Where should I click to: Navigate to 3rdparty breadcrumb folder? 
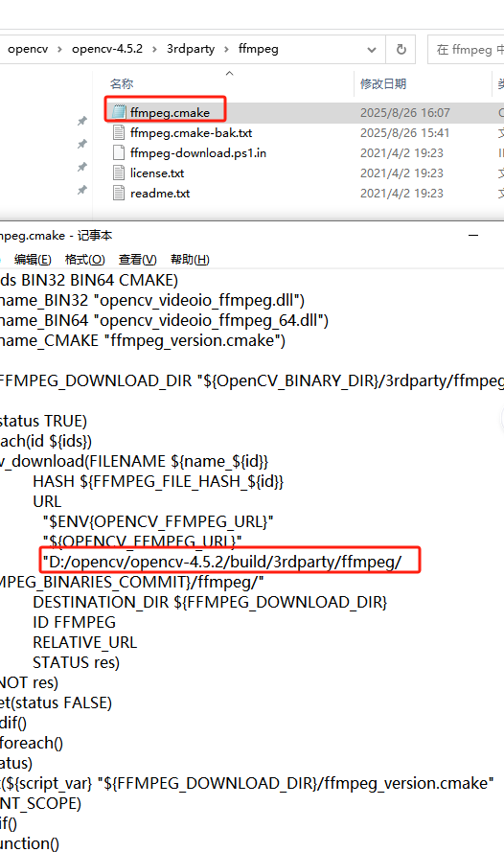191,49
